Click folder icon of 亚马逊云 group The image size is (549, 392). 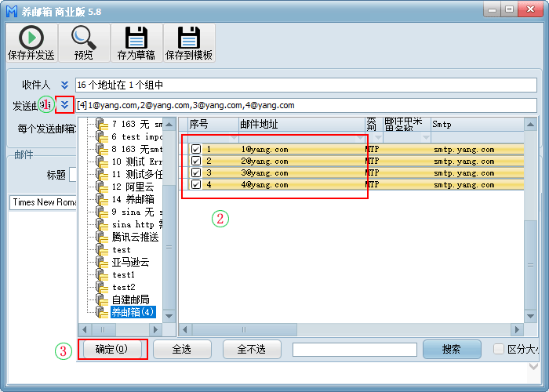pyautogui.click(x=102, y=263)
